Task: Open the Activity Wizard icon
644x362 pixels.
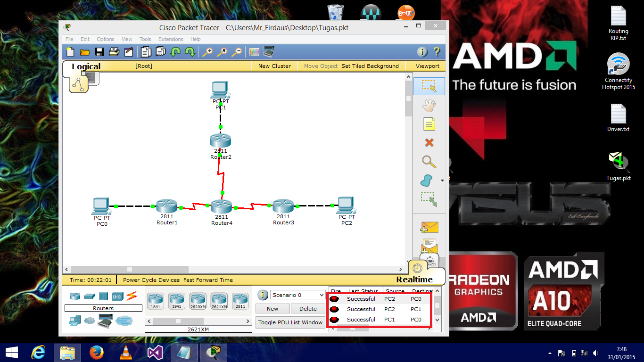Action: click(x=128, y=52)
